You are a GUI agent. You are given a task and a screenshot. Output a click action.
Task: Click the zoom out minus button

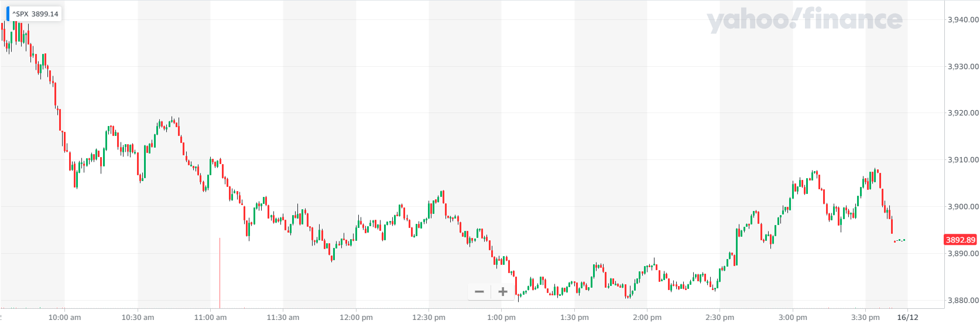pos(479,292)
